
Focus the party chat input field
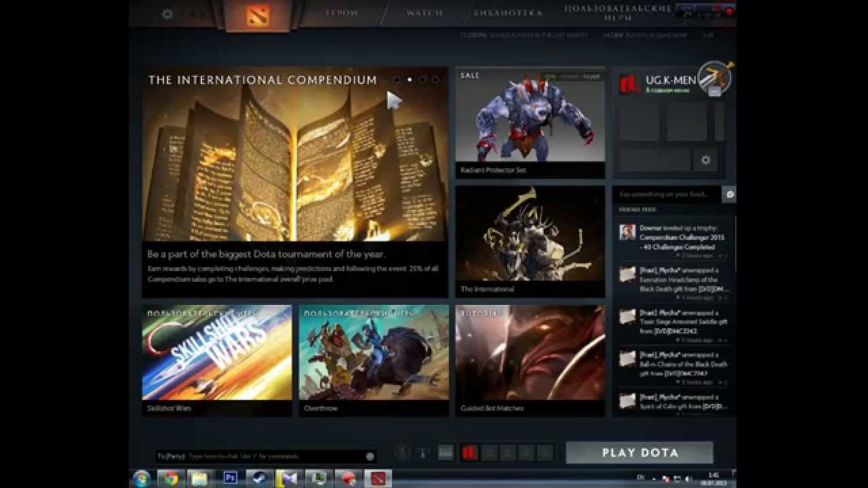[266, 456]
